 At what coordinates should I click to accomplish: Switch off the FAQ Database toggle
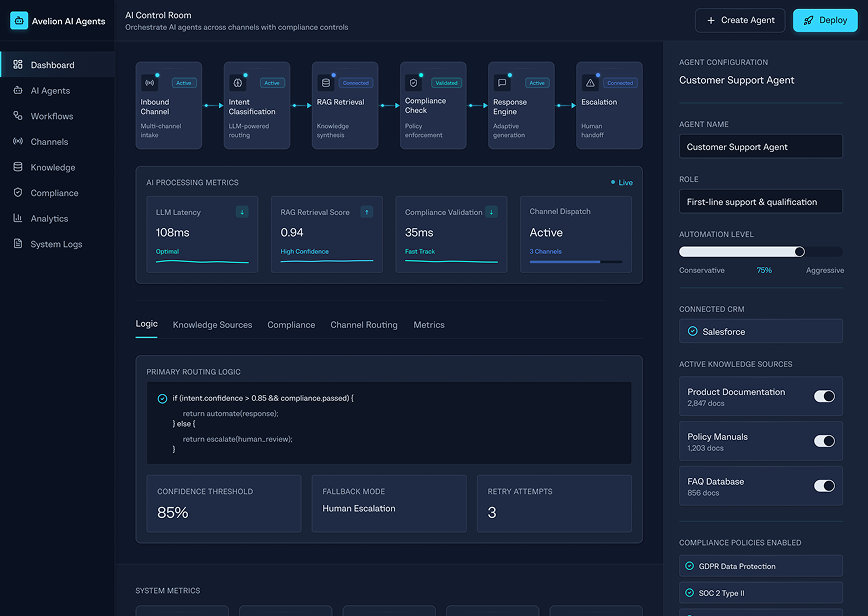click(x=824, y=486)
